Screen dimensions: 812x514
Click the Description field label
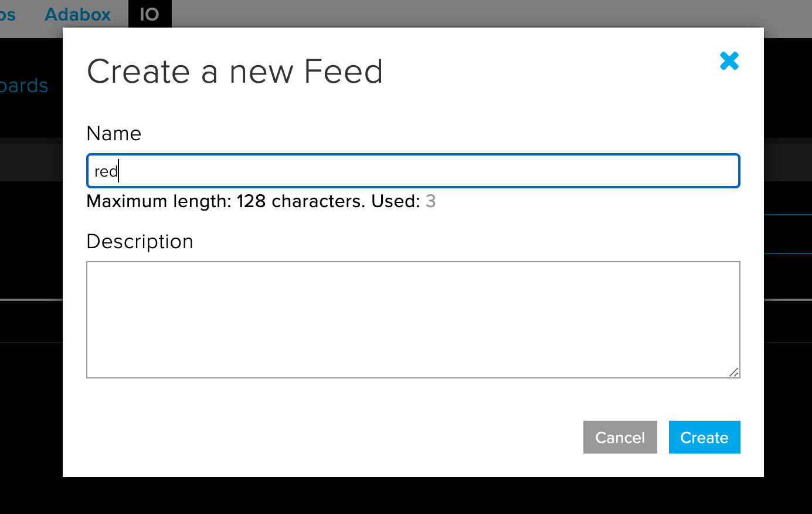[140, 242]
